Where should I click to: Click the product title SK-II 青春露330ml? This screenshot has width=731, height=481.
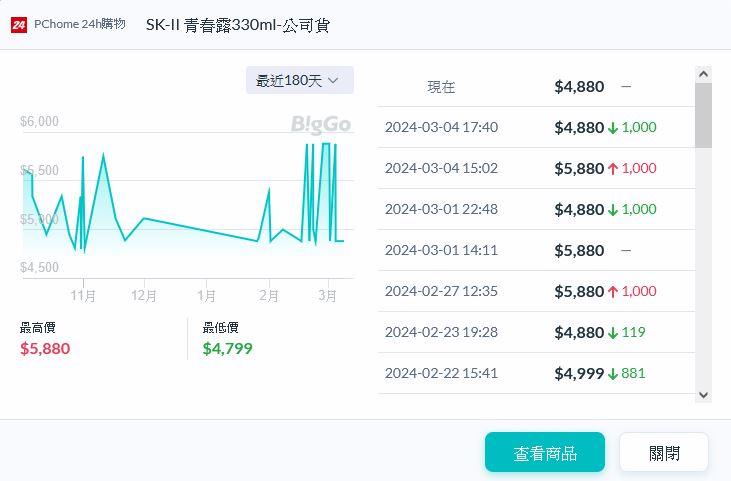pyautogui.click(x=238, y=25)
